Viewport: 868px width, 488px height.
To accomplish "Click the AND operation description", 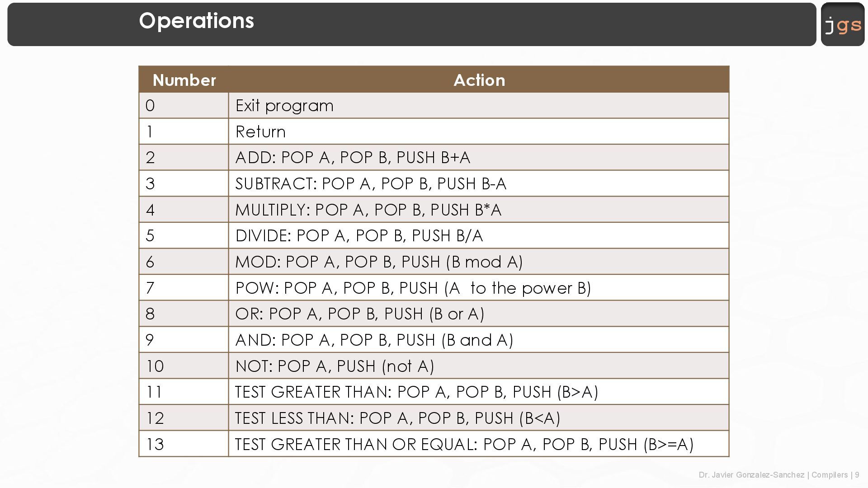I will (374, 340).
